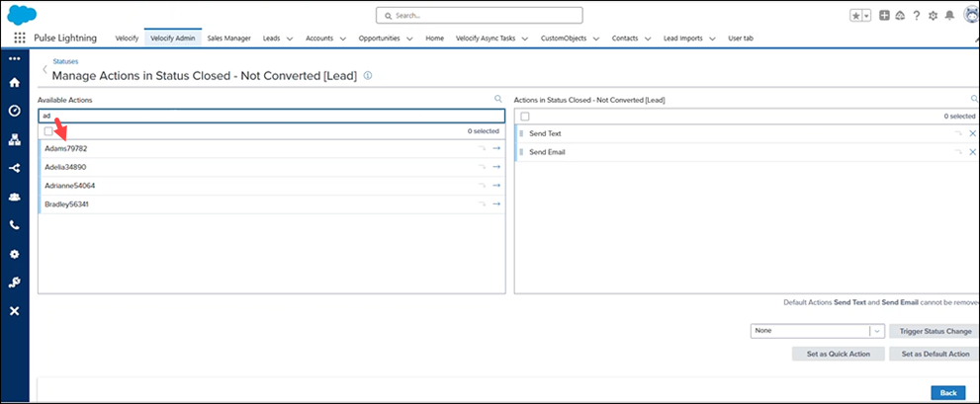Click the Set as Default Action button
980x404 pixels.
[935, 354]
